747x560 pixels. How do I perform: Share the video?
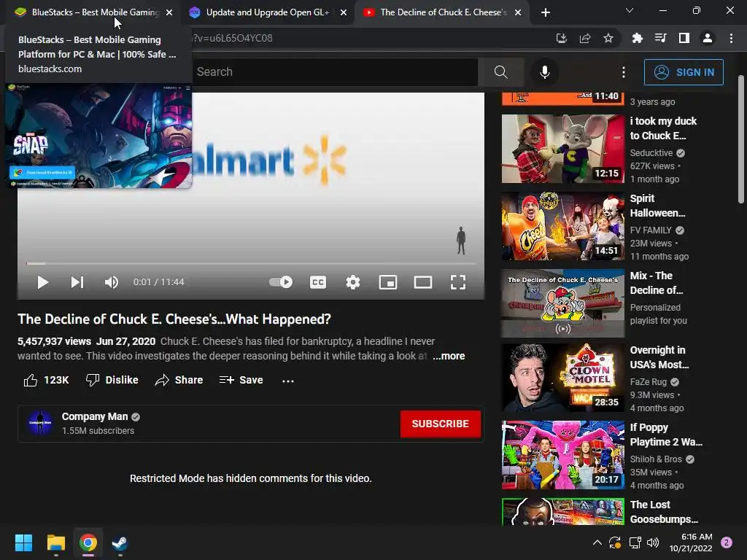(x=179, y=380)
